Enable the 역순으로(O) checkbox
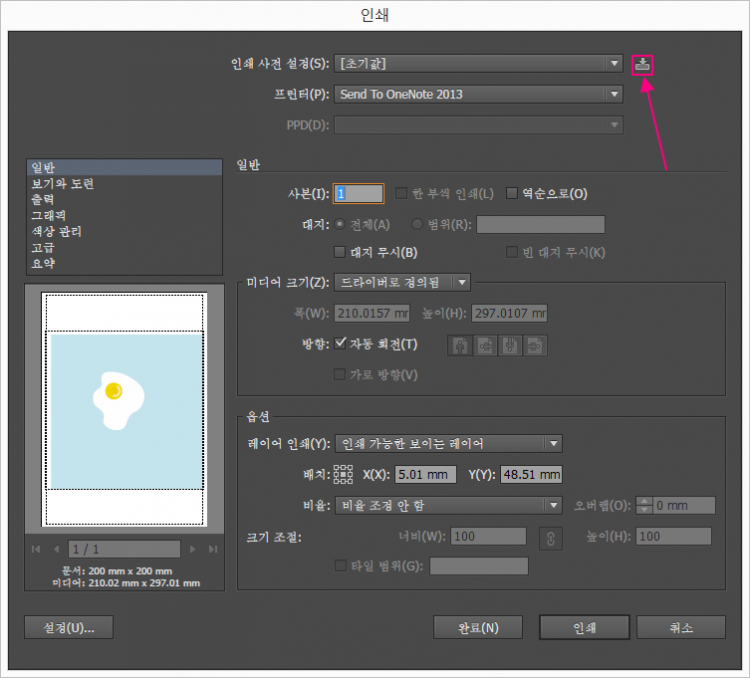 (x=513, y=194)
